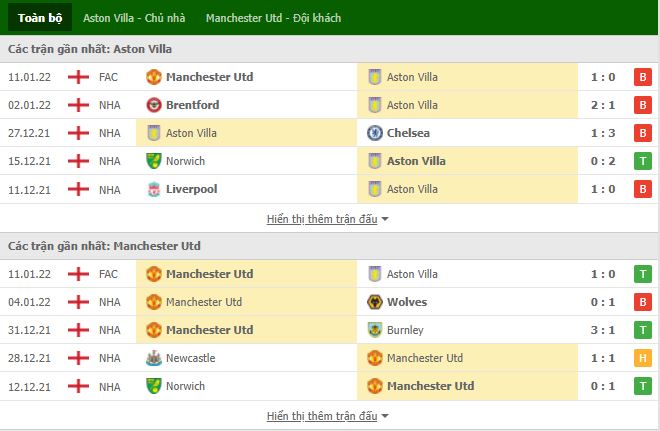660x431 pixels.
Task: Open the Wolves team link
Action: [x=407, y=302]
